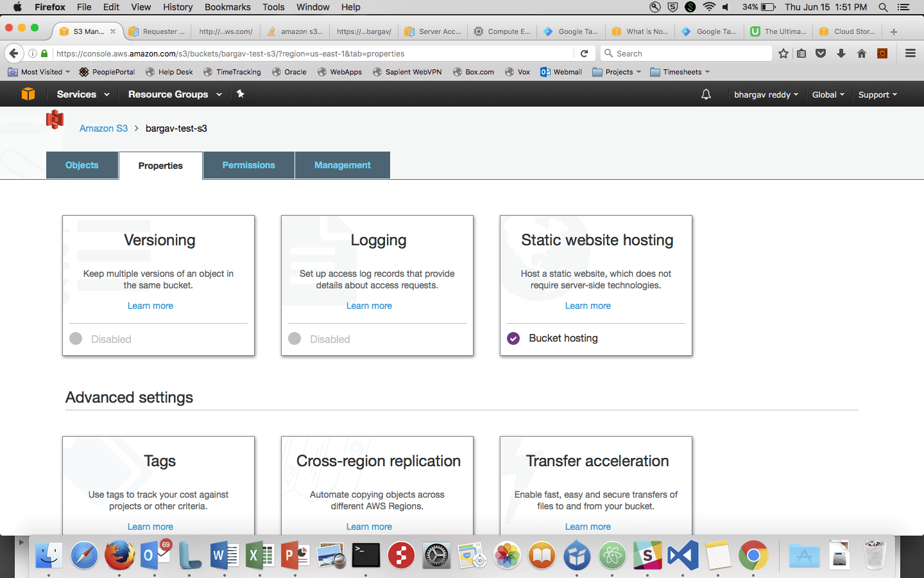Image resolution: width=924 pixels, height=578 pixels.
Task: Open the bookmarks list icon in toolbar
Action: (801, 53)
